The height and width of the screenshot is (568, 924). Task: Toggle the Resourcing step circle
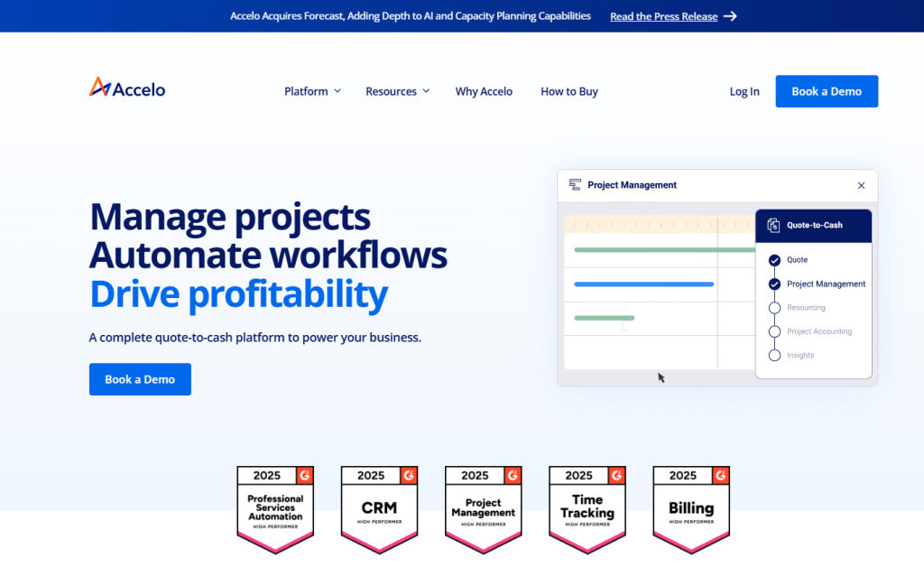774,308
